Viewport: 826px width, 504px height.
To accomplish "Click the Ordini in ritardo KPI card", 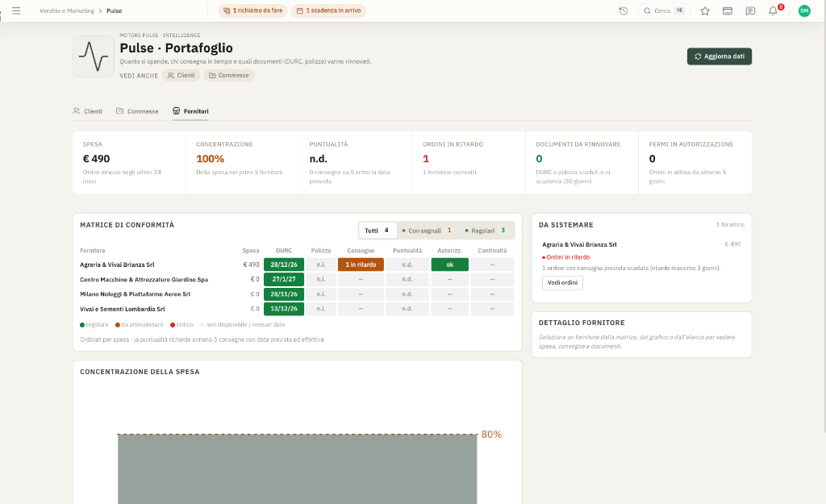I will coord(469,163).
